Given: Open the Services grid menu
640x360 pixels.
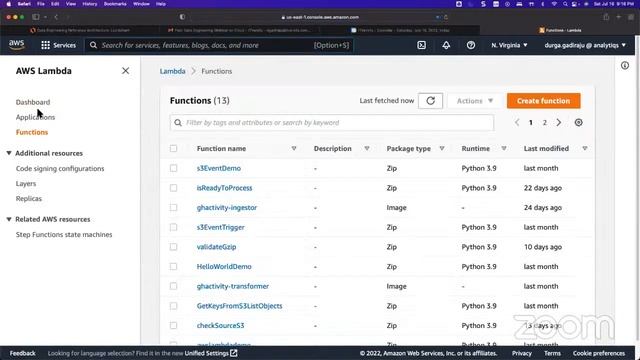Looking at the screenshot, I should tap(59, 45).
